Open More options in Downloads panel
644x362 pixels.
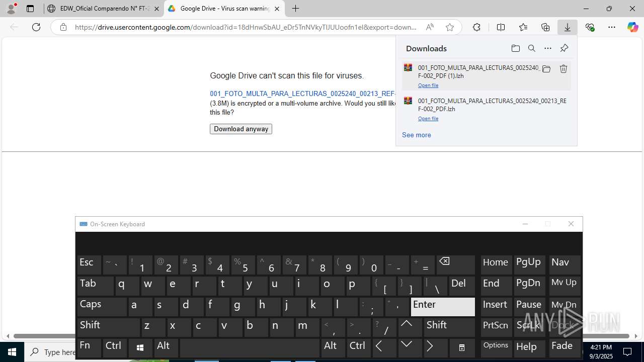coord(548,48)
